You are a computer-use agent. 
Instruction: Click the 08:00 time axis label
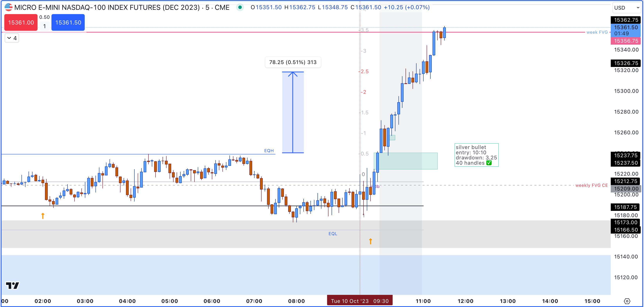point(297,301)
